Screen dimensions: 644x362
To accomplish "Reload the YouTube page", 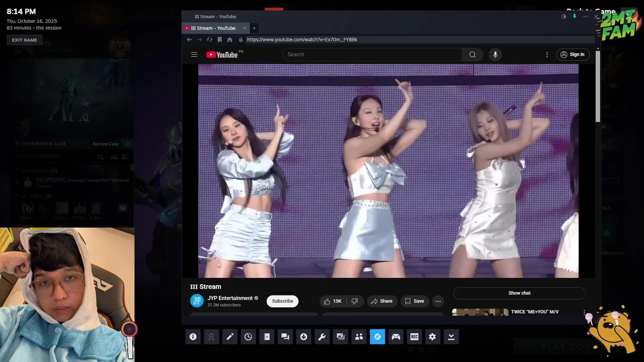I will (209, 40).
